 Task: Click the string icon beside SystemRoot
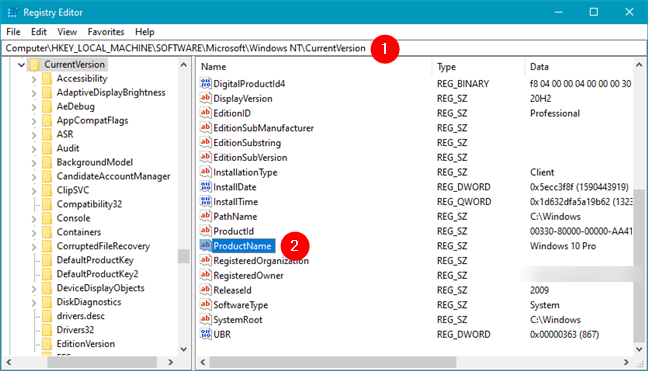pos(205,319)
